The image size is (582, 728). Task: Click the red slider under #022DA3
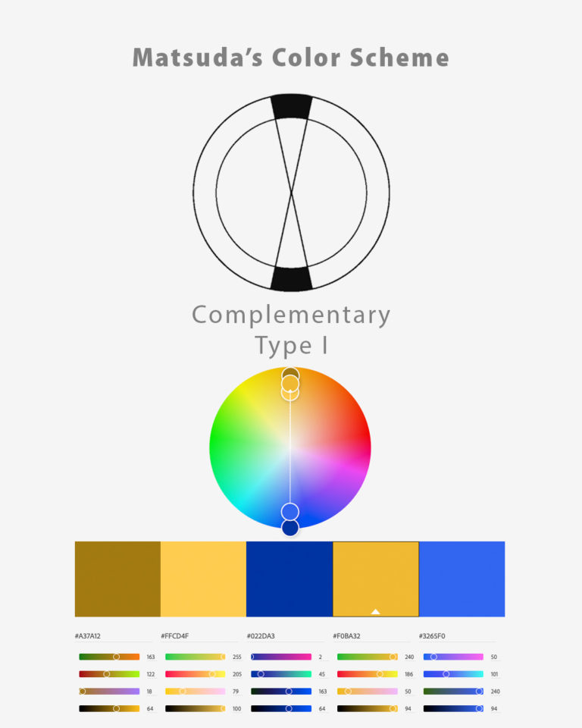click(281, 657)
